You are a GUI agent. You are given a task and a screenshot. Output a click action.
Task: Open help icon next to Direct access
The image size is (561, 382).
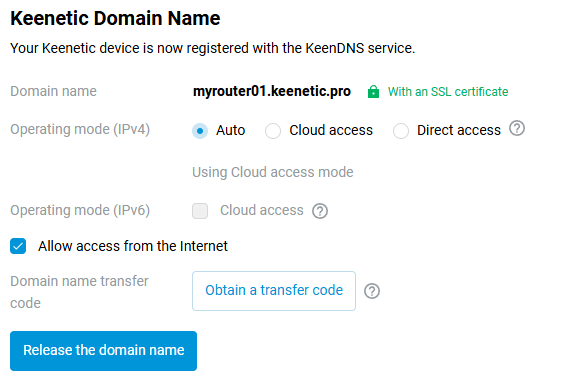click(x=517, y=128)
